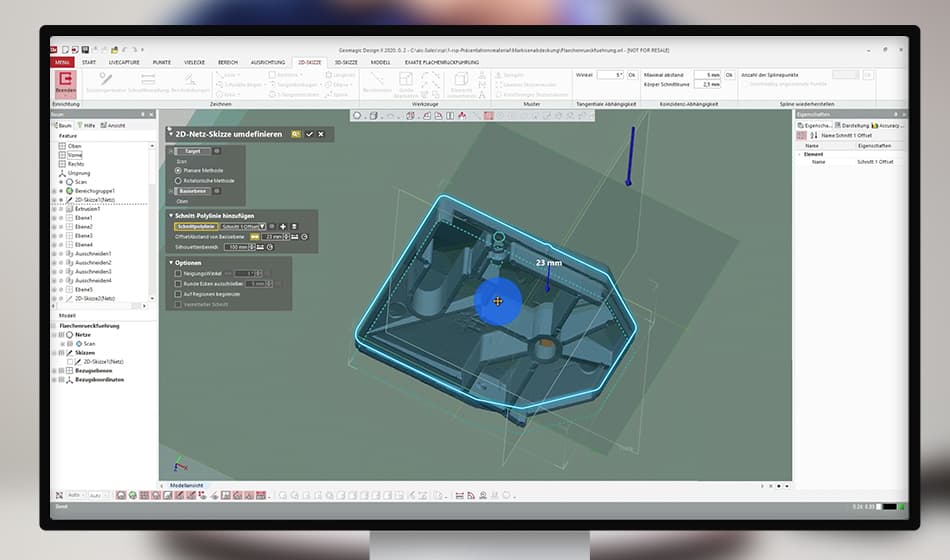The image size is (950, 560).
Task: Select Planare Methode radio button
Action: (178, 170)
